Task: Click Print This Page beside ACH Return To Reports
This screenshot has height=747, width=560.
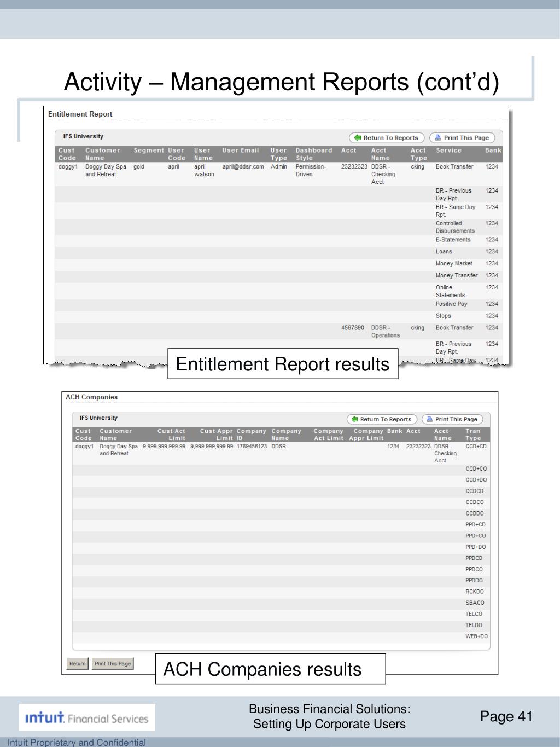Action: tap(452, 419)
